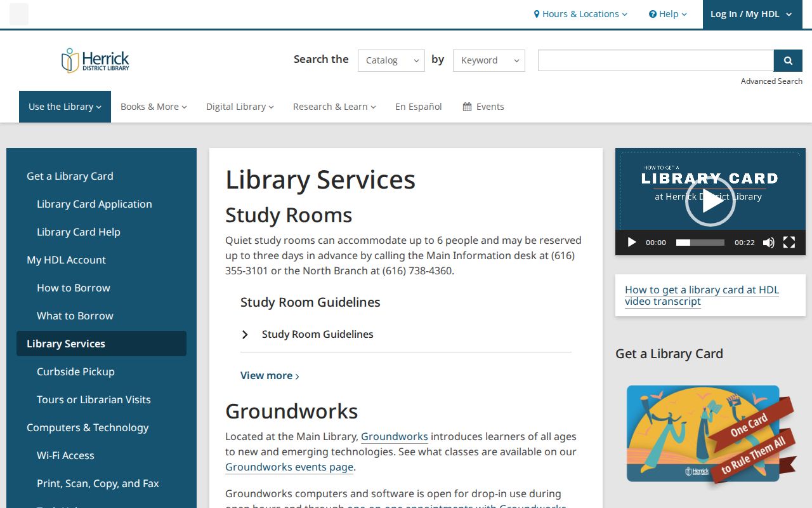Open Print, Scan, Copy, and Fax link
This screenshot has width=812, height=508.
click(x=98, y=483)
